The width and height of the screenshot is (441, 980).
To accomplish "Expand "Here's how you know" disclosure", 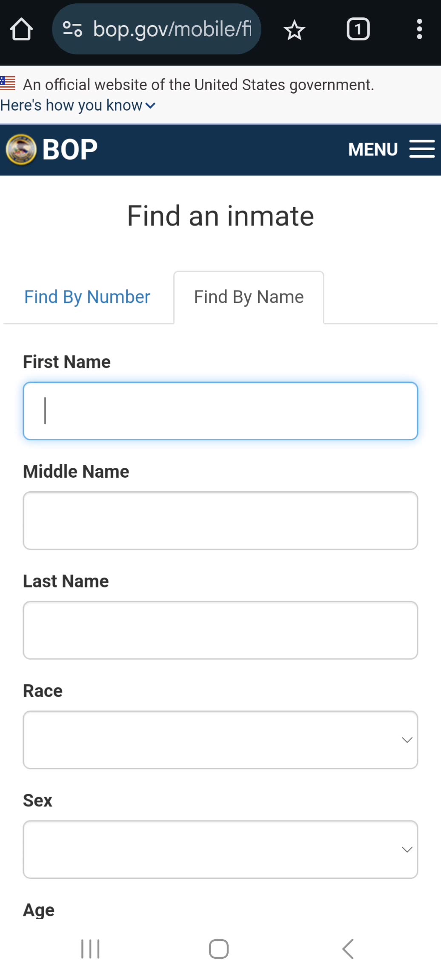I will (78, 105).
